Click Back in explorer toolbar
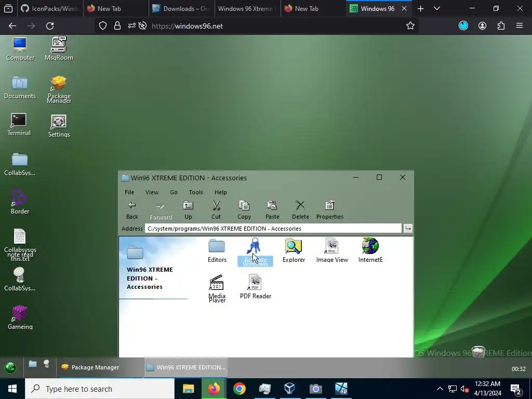The height and width of the screenshot is (399, 532). 132,210
